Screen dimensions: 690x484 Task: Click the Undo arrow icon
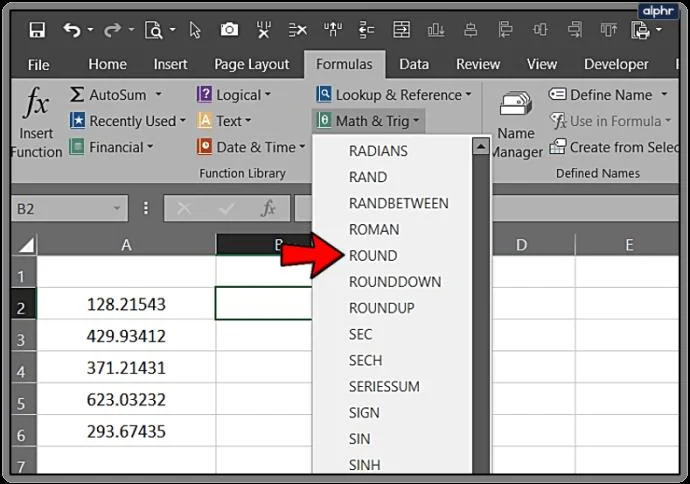(72, 30)
